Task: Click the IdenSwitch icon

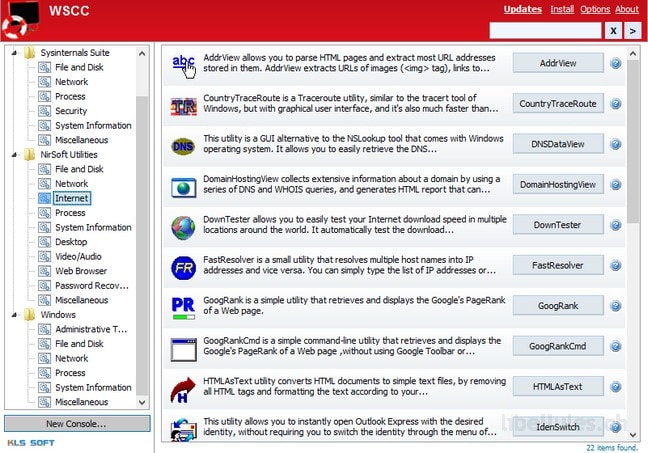Action: pos(183,430)
